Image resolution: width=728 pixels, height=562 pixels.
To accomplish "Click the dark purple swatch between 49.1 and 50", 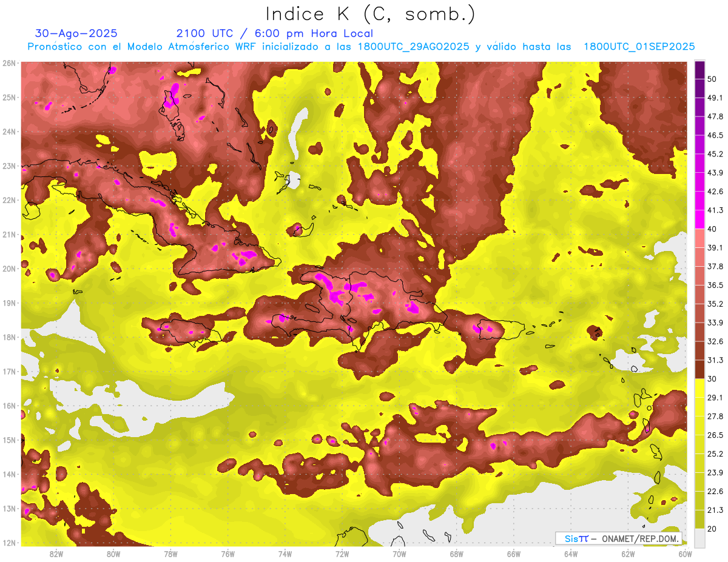I will 700,89.
